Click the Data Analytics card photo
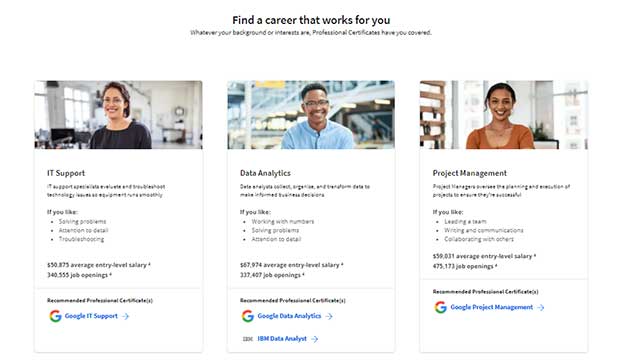Viewport: 640px width, 364px height. click(x=311, y=115)
